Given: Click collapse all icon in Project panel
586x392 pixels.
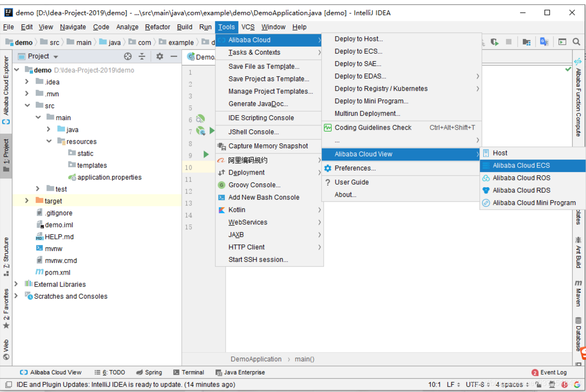Looking at the screenshot, I should pyautogui.click(x=142, y=57).
